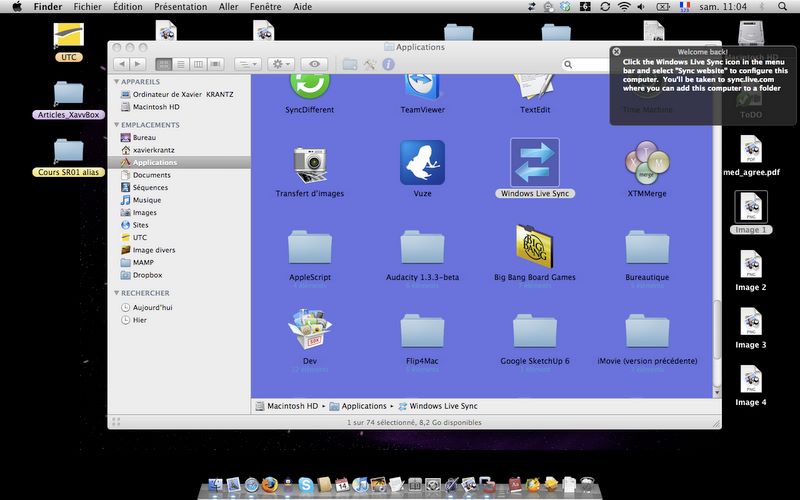This screenshot has height=500, width=800.
Task: Select the TeamViewer application icon
Action: pos(422,87)
